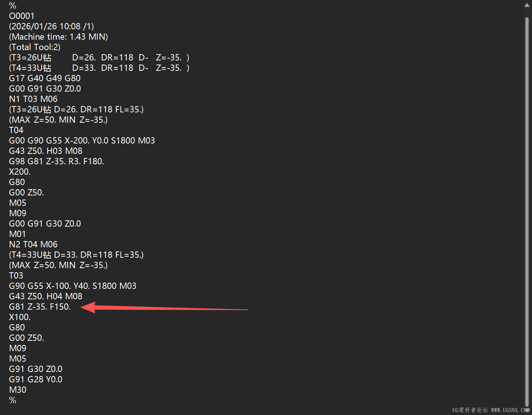Image resolution: width=532 pixels, height=415 pixels.
Task: Select the G98 G81 Z-35. R3. F180. line
Action: pos(56,161)
